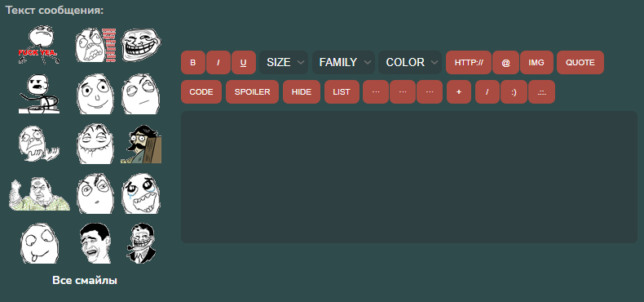
Task: Open the SIZE dropdown
Action: click(284, 63)
